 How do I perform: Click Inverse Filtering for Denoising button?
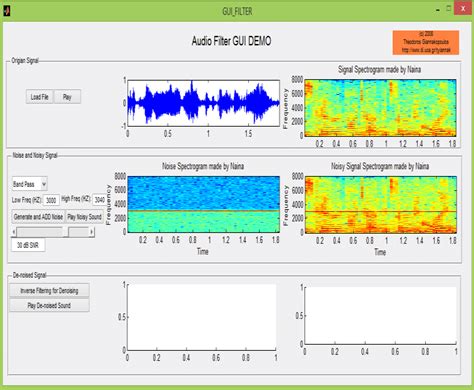click(49, 291)
